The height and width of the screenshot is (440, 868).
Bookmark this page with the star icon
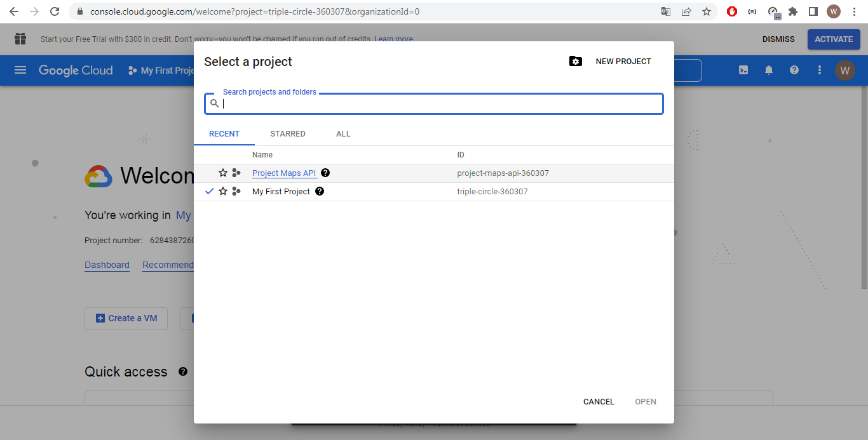tap(707, 11)
